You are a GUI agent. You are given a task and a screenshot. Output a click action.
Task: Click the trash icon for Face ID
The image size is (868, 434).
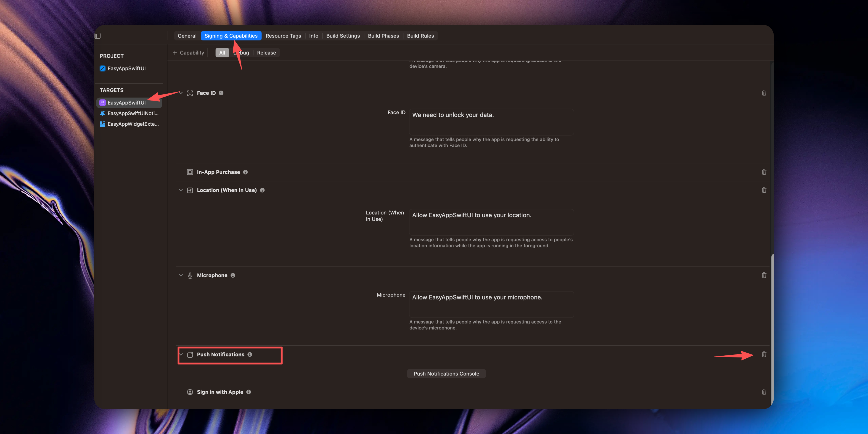764,93
